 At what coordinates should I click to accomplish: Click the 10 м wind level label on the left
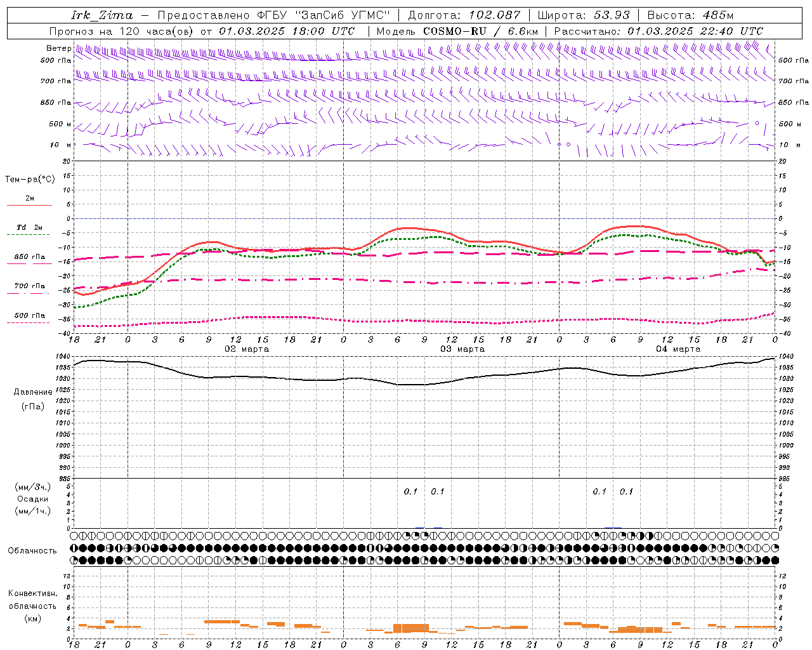(61, 145)
